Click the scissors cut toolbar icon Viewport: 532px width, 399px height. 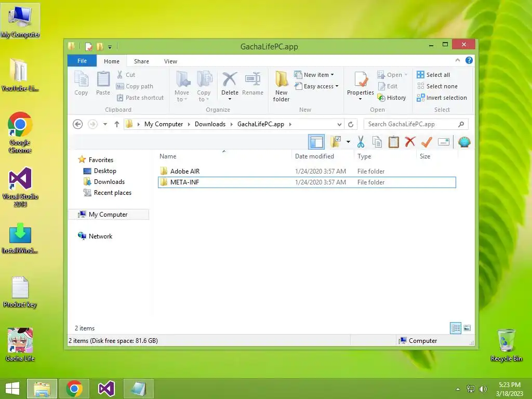pos(361,142)
